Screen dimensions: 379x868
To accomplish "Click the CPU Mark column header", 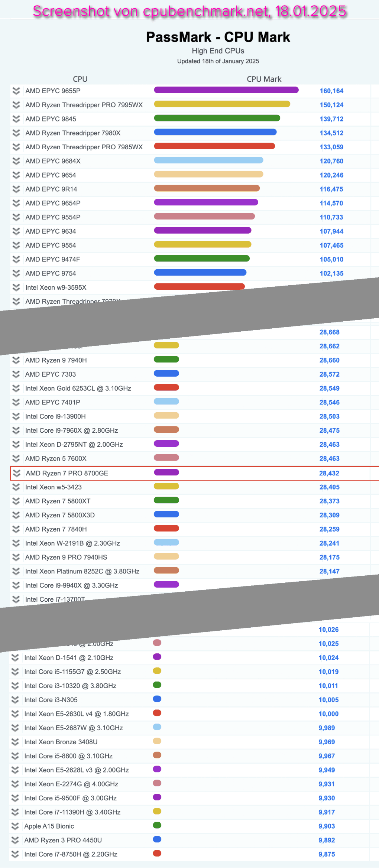I will (264, 79).
